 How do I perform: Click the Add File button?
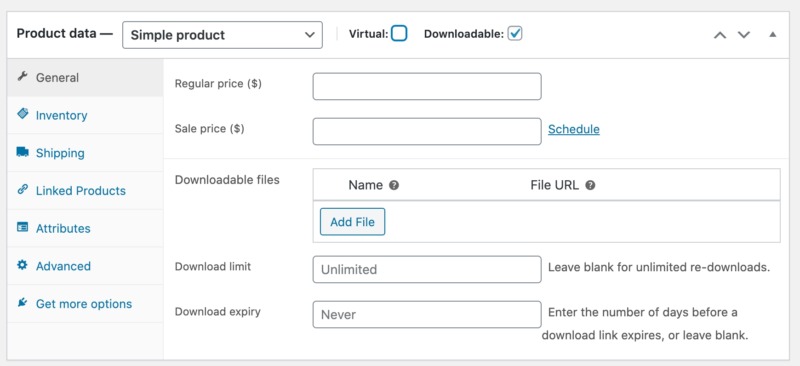coord(353,222)
